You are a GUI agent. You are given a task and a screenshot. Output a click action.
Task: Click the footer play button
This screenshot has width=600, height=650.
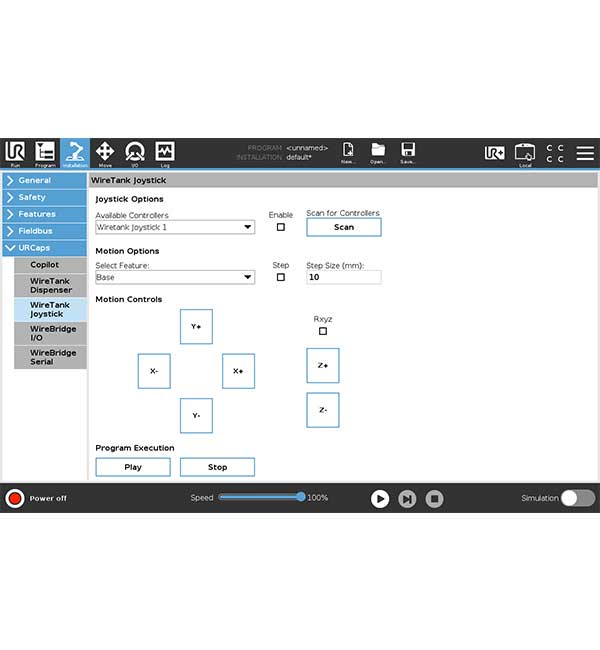pyautogui.click(x=380, y=499)
